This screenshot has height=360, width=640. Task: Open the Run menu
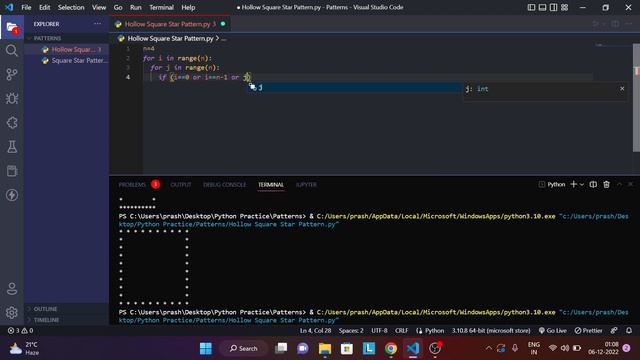pyautogui.click(x=136, y=7)
